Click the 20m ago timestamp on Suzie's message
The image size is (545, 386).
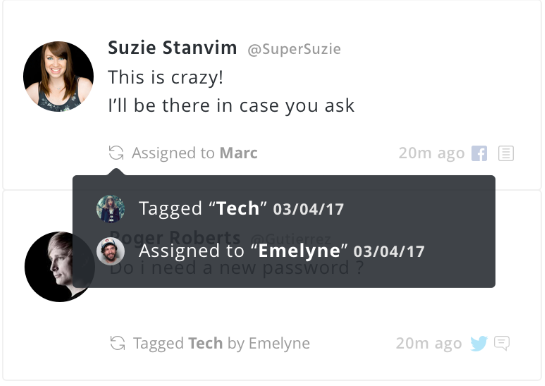[432, 153]
